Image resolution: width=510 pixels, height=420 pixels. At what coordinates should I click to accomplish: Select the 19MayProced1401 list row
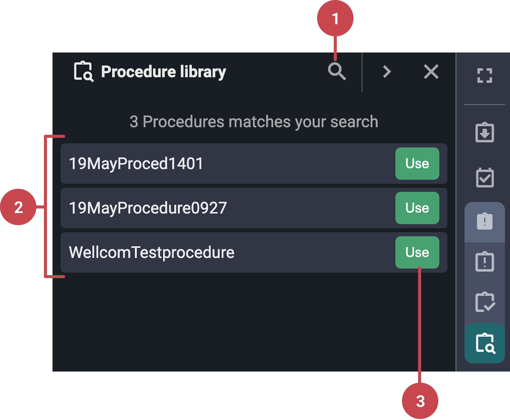tap(202, 164)
